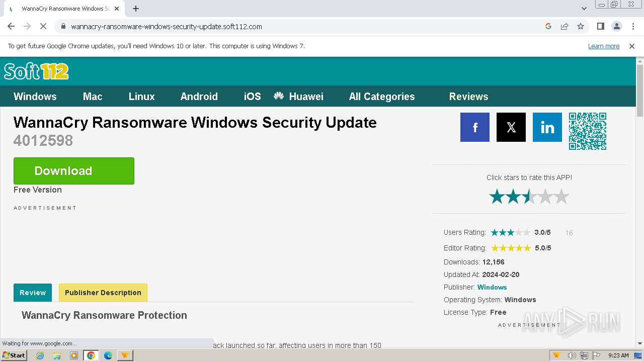Open the volume tray icon
The height and width of the screenshot is (362, 644).
coord(572,355)
